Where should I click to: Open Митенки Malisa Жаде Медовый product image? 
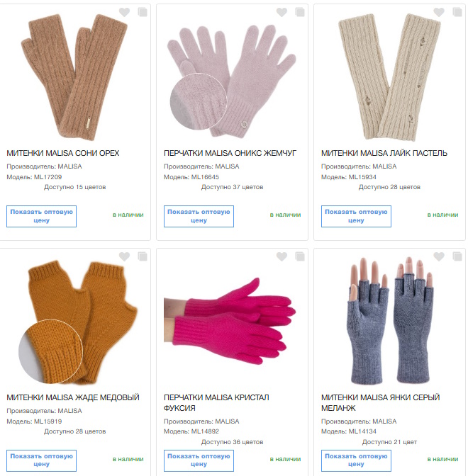point(78,322)
